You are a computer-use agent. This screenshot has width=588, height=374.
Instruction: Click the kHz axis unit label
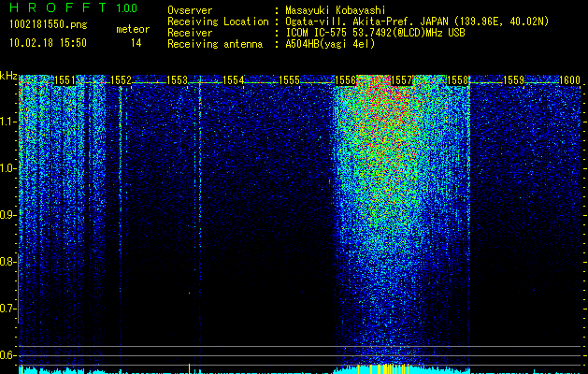[x=8, y=76]
